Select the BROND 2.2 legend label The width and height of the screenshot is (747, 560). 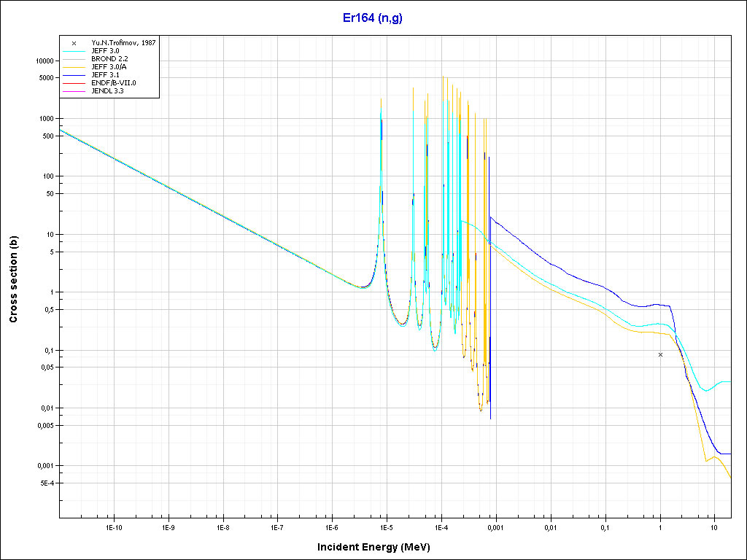(109, 59)
